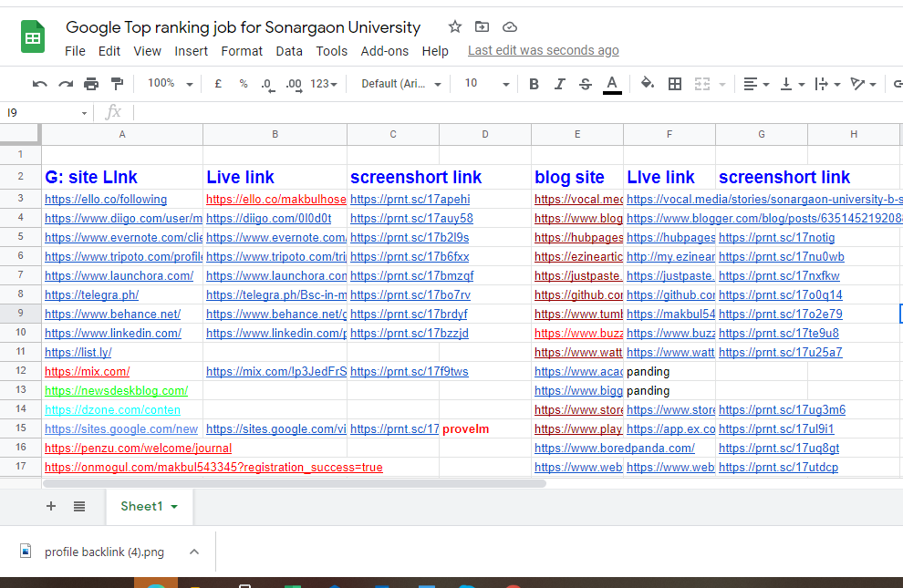Expand the font family dropdown
The image size is (903, 588).
pyautogui.click(x=401, y=84)
